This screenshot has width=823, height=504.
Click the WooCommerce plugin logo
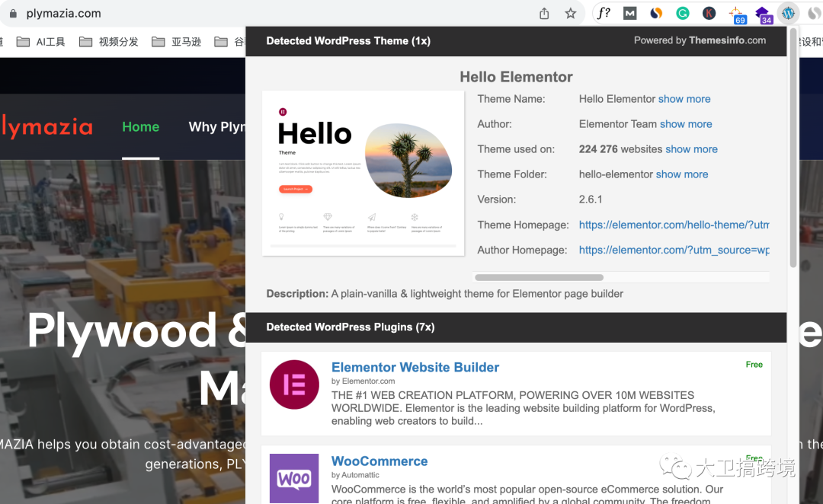294,478
